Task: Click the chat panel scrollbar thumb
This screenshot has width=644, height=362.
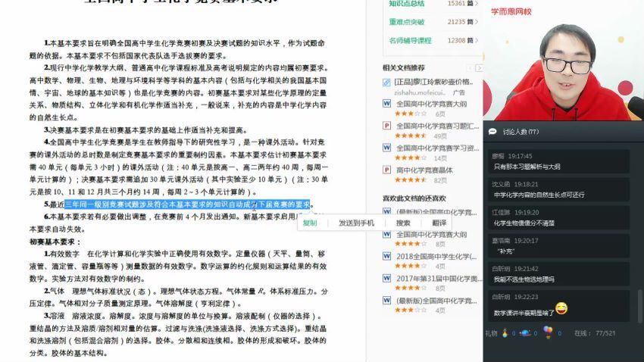Action: [x=639, y=306]
